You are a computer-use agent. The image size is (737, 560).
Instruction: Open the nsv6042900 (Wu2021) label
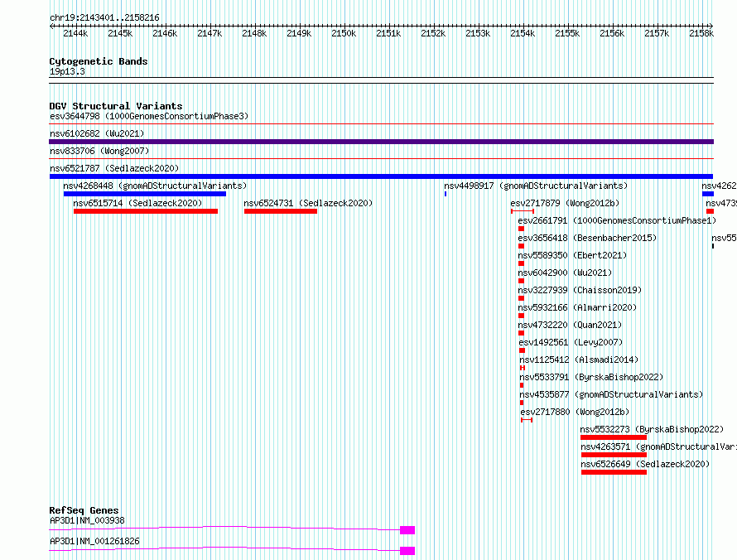click(x=565, y=273)
